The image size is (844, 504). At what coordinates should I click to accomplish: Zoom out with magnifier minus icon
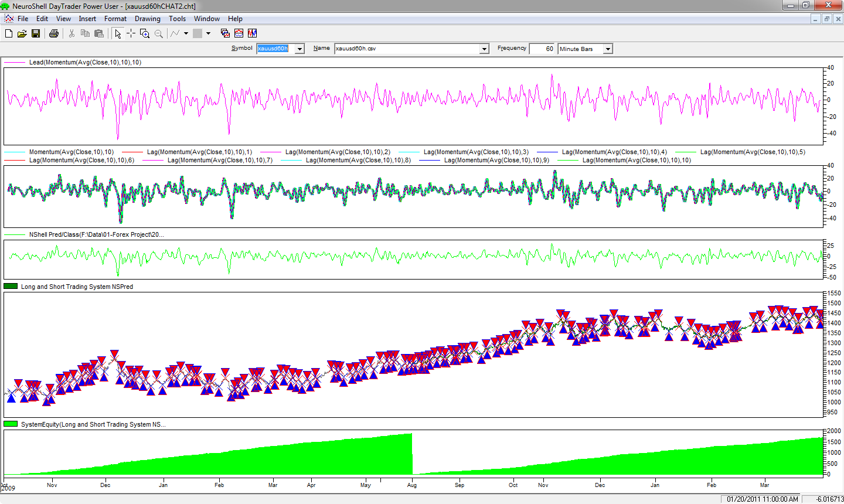click(159, 33)
